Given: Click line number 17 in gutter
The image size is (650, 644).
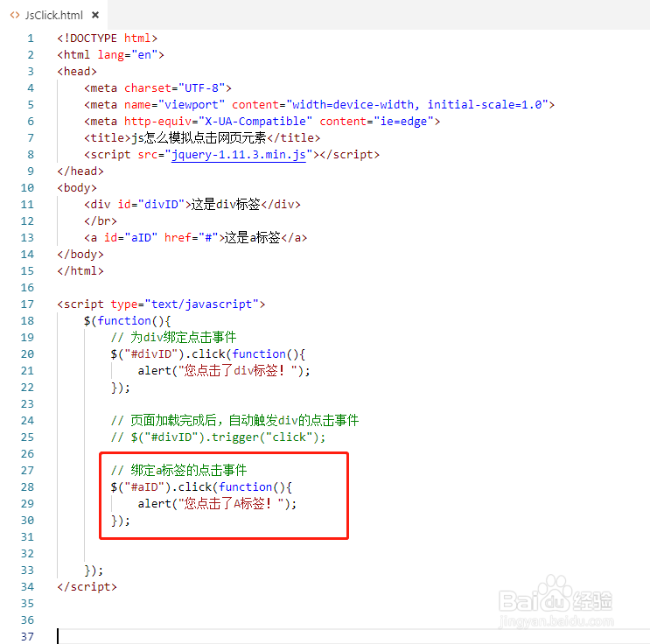Looking at the screenshot, I should click(27, 304).
